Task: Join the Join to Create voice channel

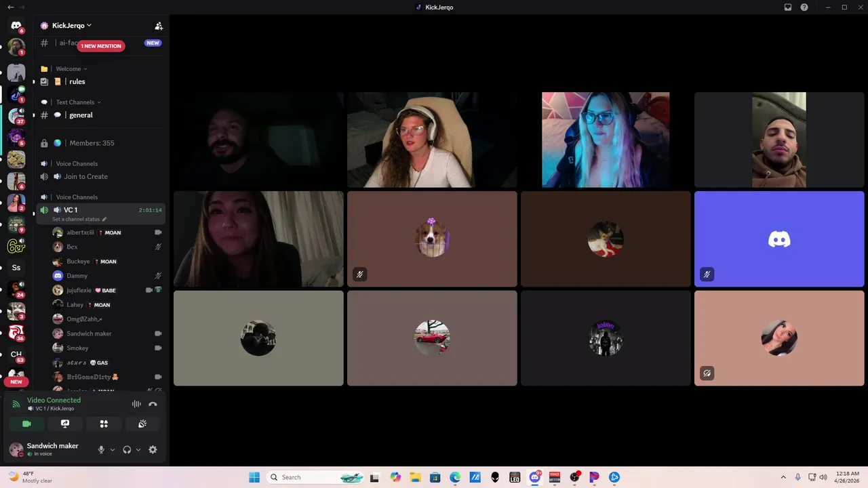Action: (x=99, y=177)
